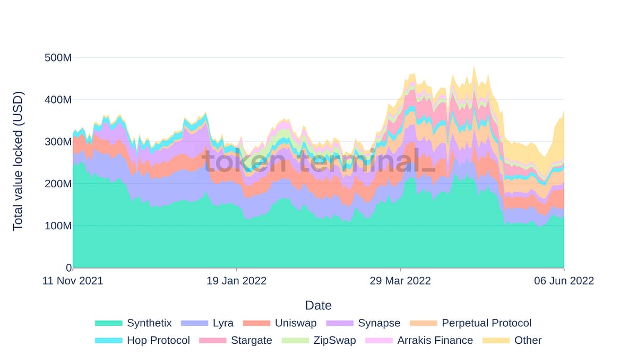Click the 29 Mar 2022 axis tick
637x364 pixels.
coord(400,281)
